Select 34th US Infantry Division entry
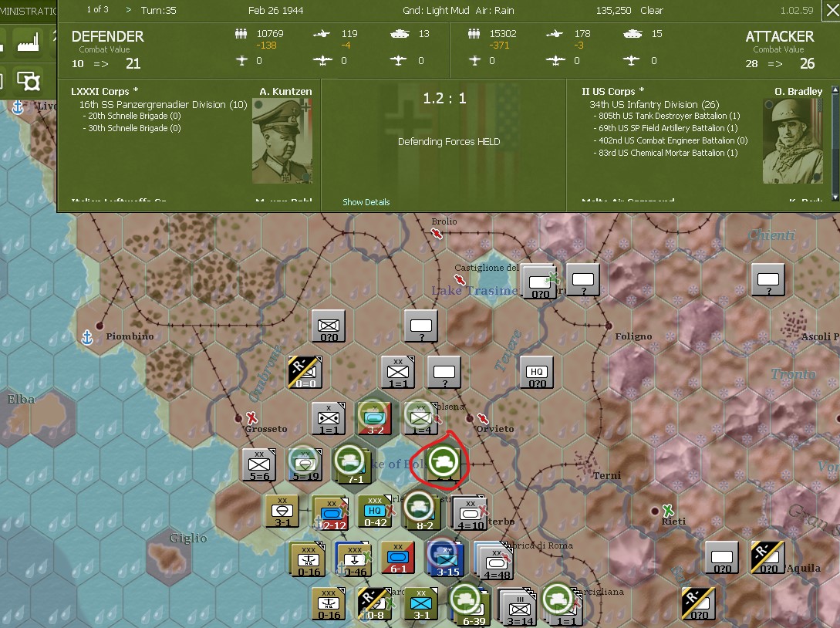 654,104
